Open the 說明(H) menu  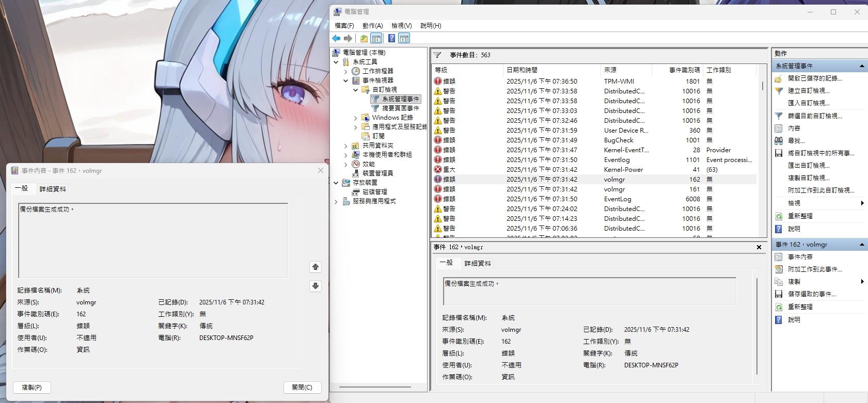[x=431, y=25]
